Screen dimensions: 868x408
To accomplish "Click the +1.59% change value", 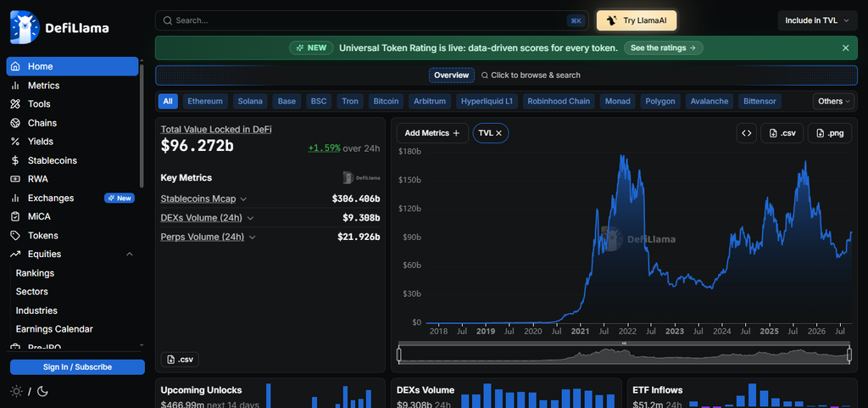I will pos(325,148).
